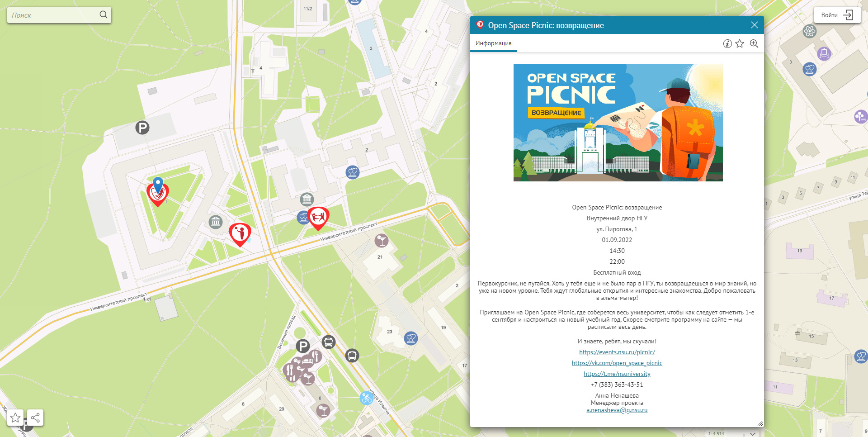Click the cocktail bar marker at building 21

pos(382,240)
